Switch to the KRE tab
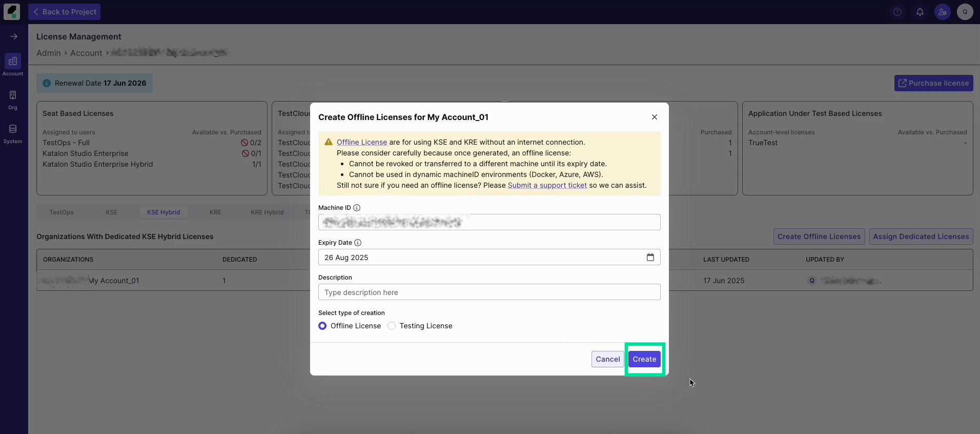 click(x=215, y=212)
